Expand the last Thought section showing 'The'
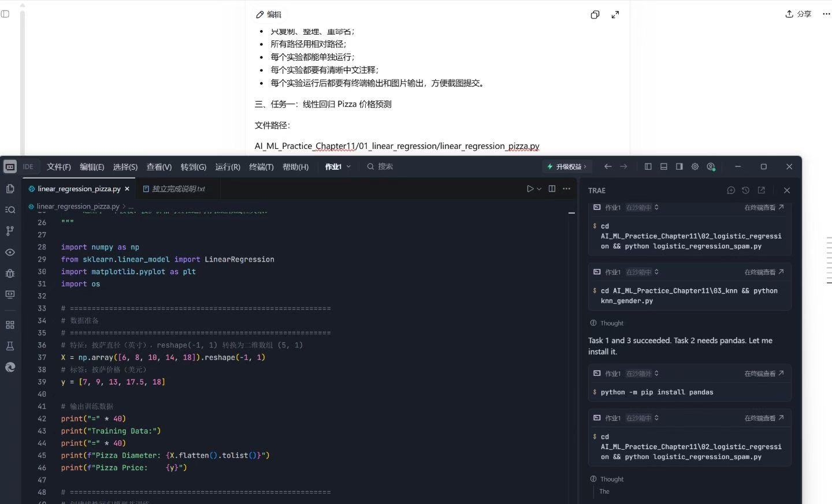Viewport: 832px width, 504px height. [x=607, y=479]
